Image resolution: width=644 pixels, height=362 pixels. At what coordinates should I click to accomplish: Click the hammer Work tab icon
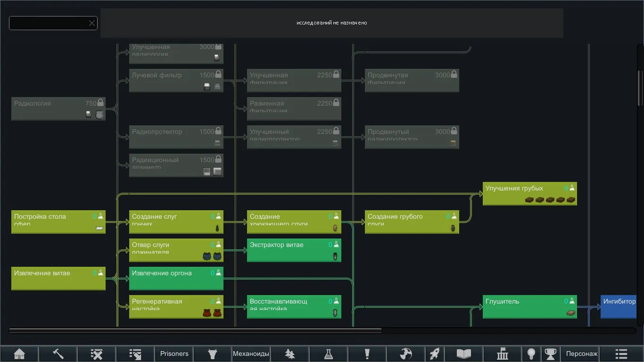[x=58, y=354]
